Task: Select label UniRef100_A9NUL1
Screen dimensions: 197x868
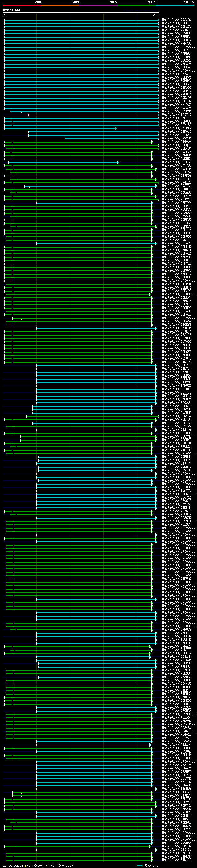Action: [x=177, y=94]
